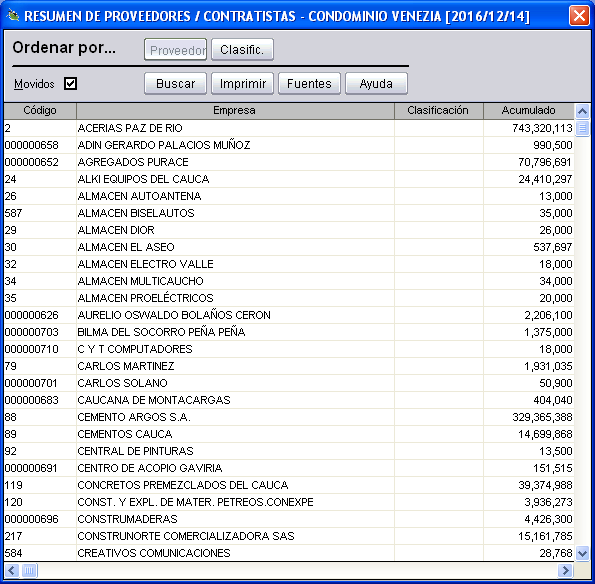
Task: Click the Clasificación column header
Action: pyautogui.click(x=439, y=110)
